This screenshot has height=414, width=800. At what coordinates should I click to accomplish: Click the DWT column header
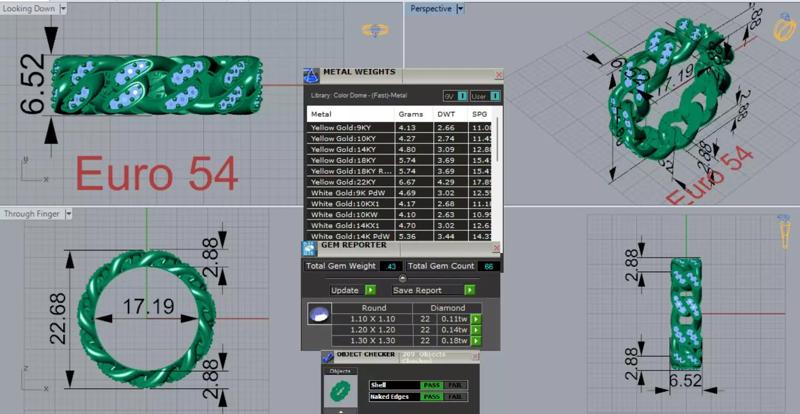(450, 114)
